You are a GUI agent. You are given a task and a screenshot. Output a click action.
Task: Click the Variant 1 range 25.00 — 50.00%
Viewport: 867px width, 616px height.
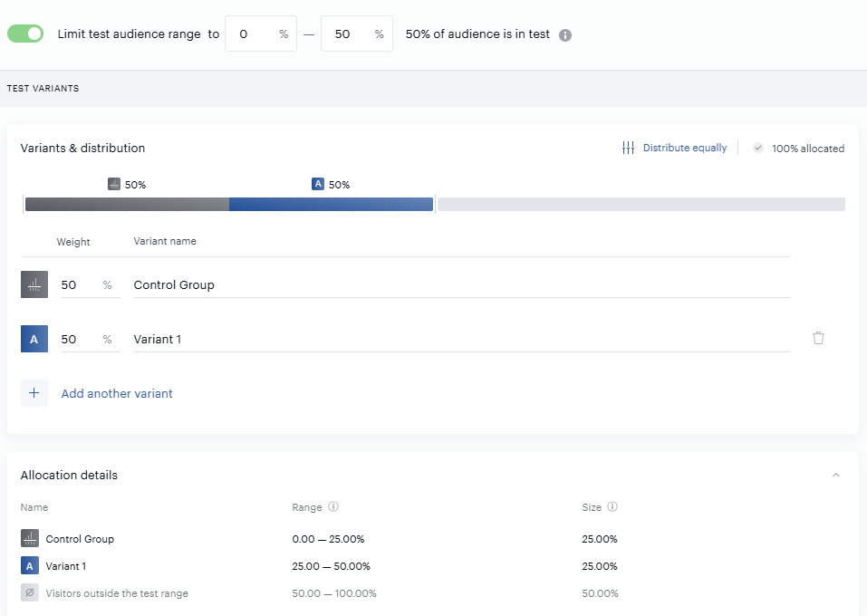[331, 566]
